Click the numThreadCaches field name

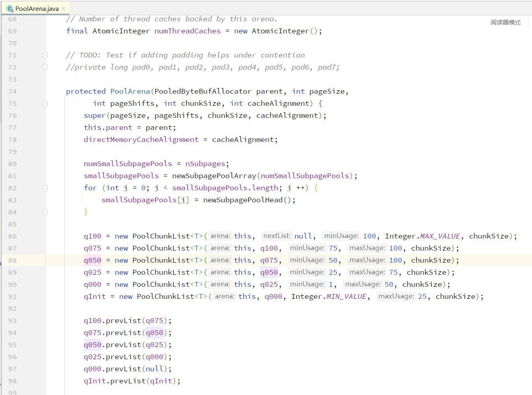pos(188,31)
